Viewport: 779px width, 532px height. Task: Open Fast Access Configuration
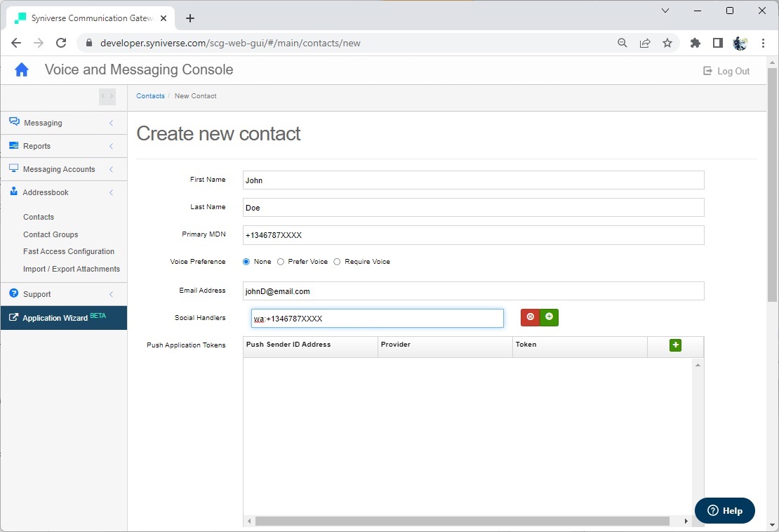69,251
